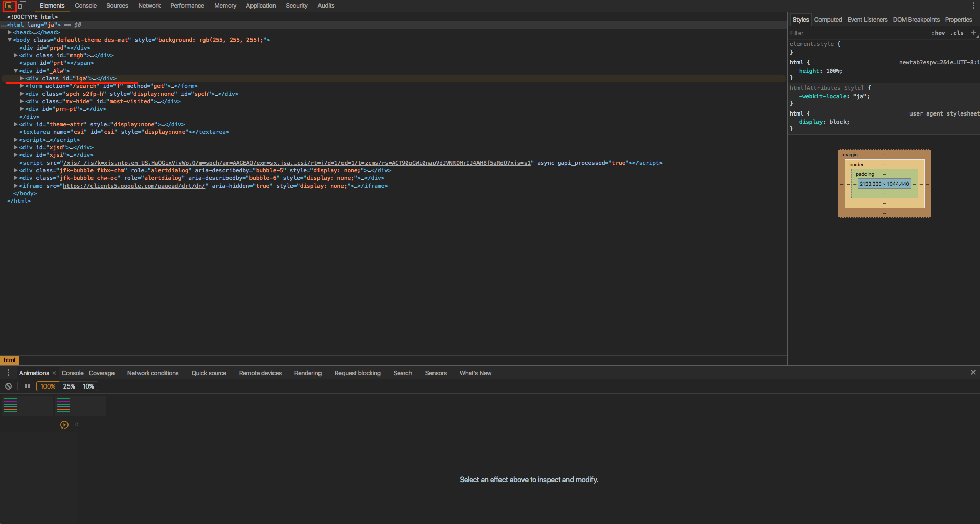980x524 pixels.
Task: Follow the clients5.google.com iframe src link
Action: (x=134, y=186)
